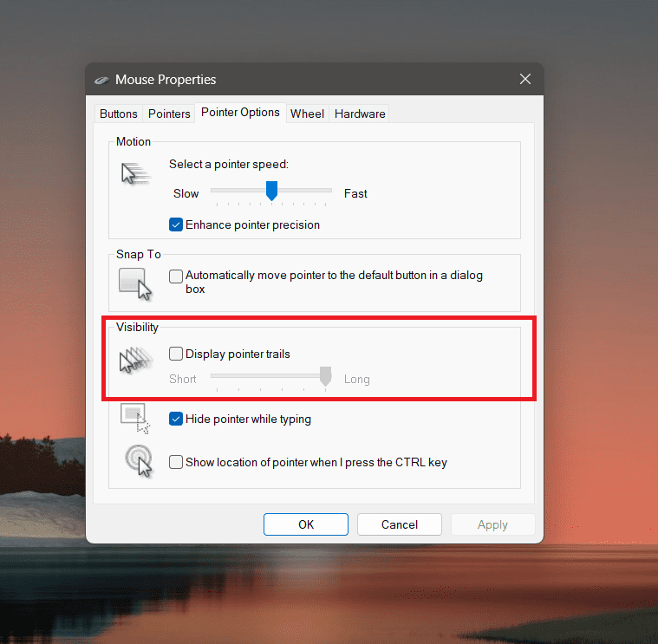Image resolution: width=658 pixels, height=644 pixels.
Task: Switch to the Wheel tab
Action: click(x=307, y=114)
